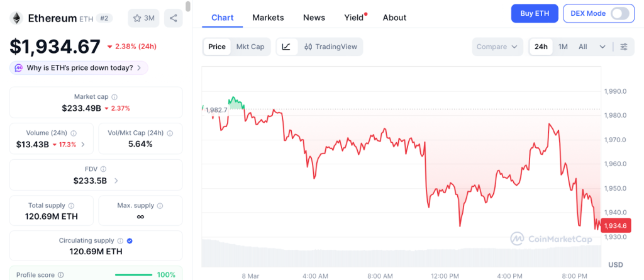Click the Profile score progress bar
This screenshot has height=280, width=644.
(133, 274)
